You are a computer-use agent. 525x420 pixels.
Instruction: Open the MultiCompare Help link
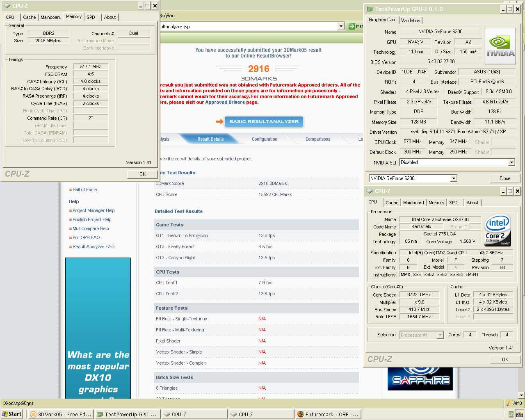coord(91,228)
